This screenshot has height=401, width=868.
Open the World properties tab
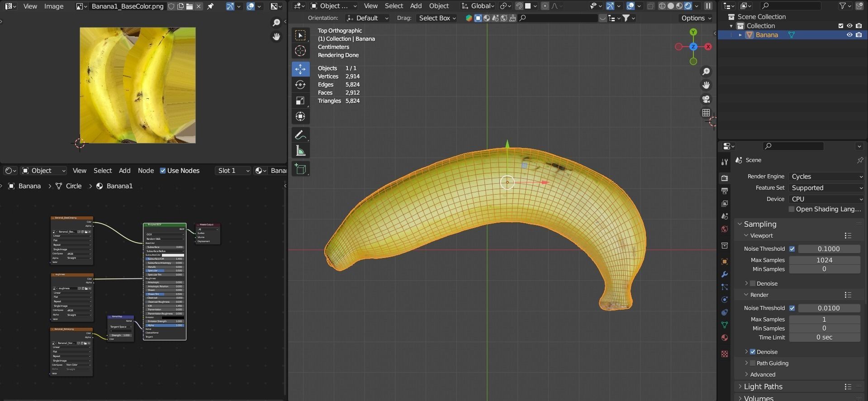(x=725, y=229)
